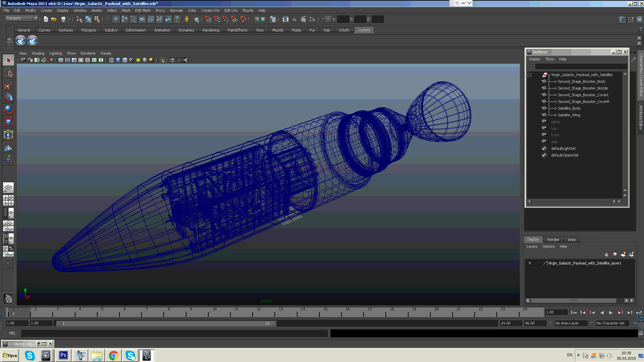Click the New Scene icon
Screen dimensions: 644x362
pyautogui.click(x=46, y=19)
